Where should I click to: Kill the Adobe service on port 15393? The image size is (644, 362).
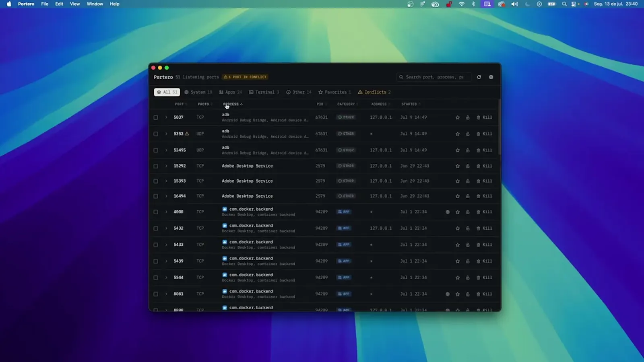click(x=484, y=181)
